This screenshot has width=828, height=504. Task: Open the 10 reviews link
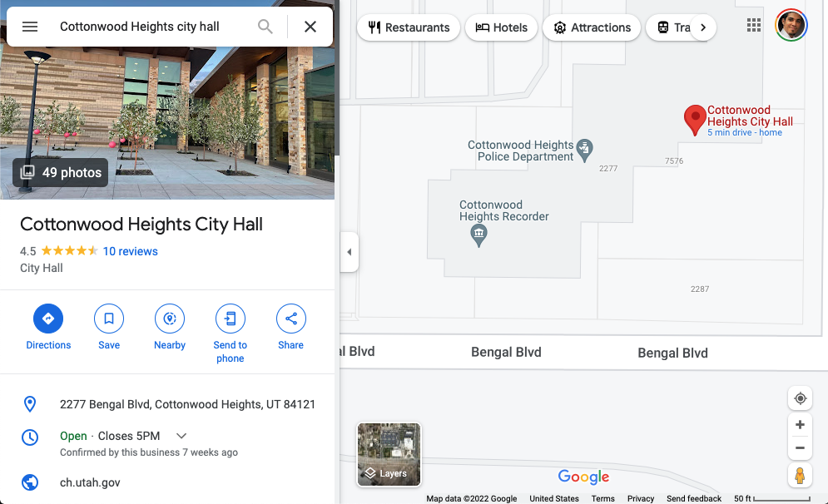point(130,251)
